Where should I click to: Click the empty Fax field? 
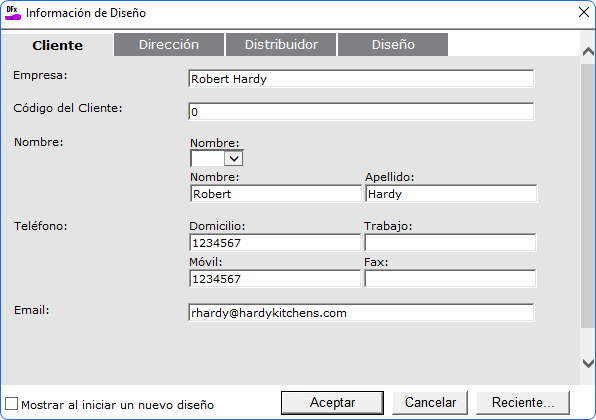click(x=450, y=279)
